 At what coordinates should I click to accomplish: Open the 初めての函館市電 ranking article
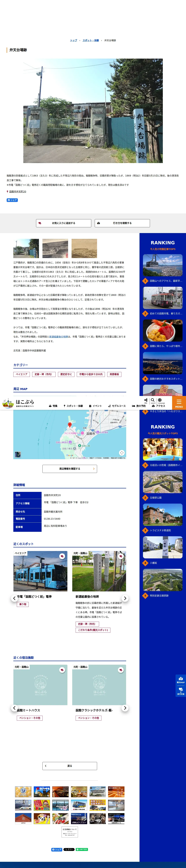tap(163, 301)
